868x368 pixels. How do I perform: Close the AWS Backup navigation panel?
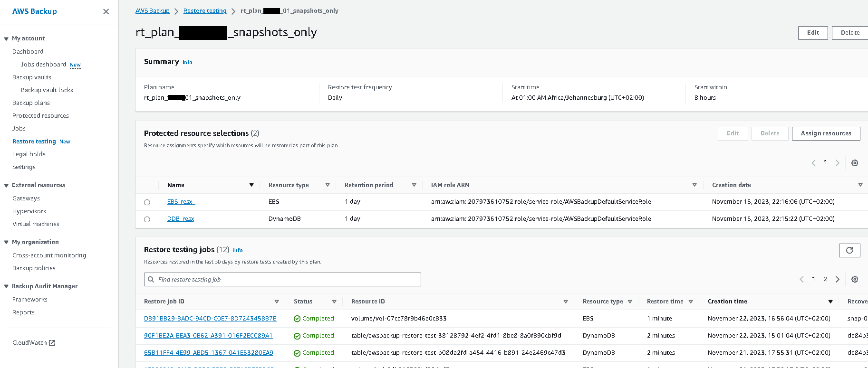[x=106, y=11]
